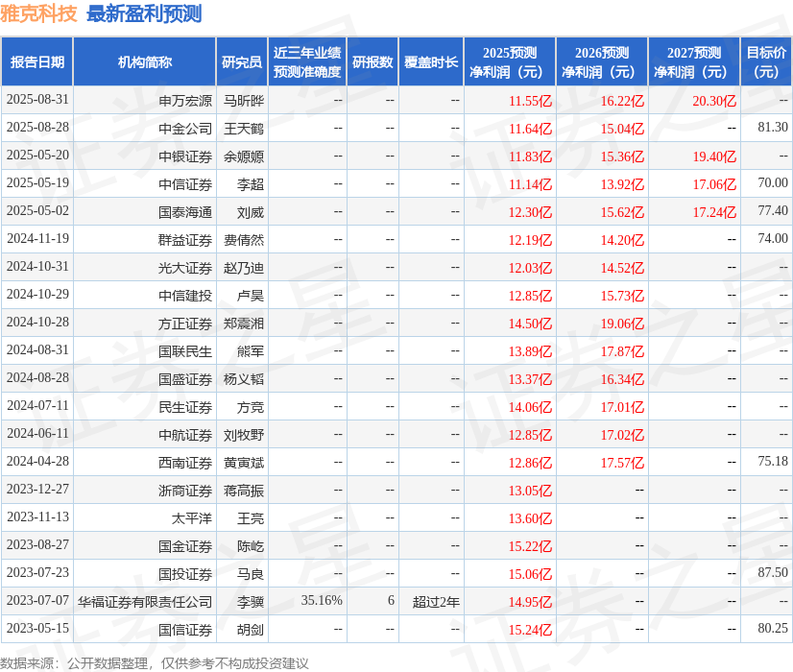Click analyst name 费倩然
The width and height of the screenshot is (793, 672).
coord(244,240)
